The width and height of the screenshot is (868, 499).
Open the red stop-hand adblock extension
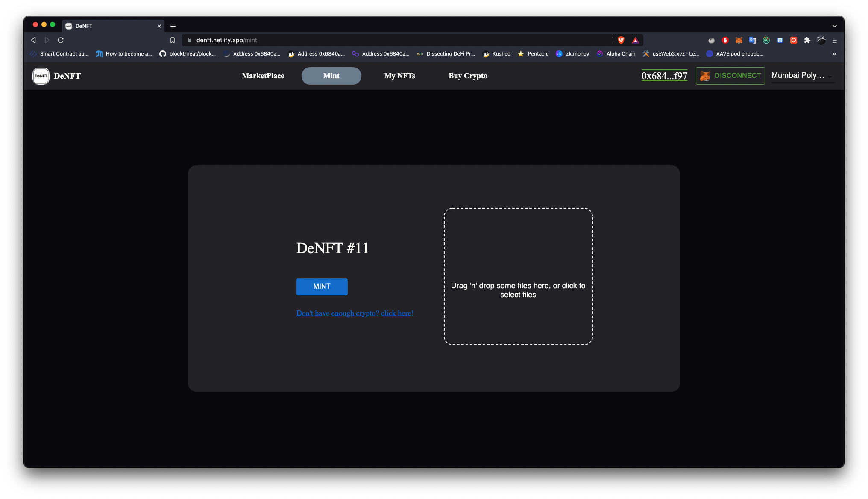[725, 40]
